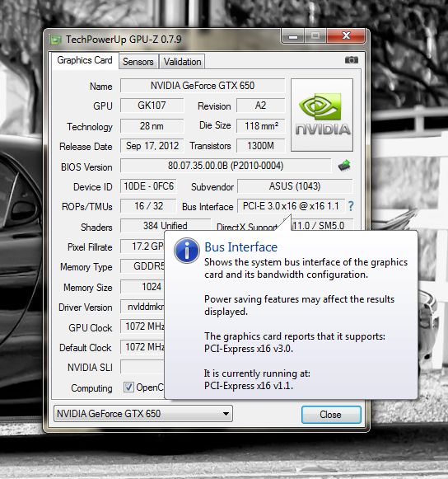The height and width of the screenshot is (479, 448).
Task: Toggle the OpenCL computing checkbox
Action: click(x=128, y=387)
